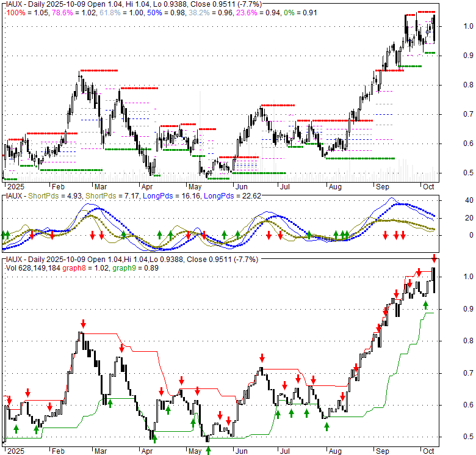Select the 0.9 price on the bottom chart scale
Viewport: 476px width, 455px height.
(469, 309)
